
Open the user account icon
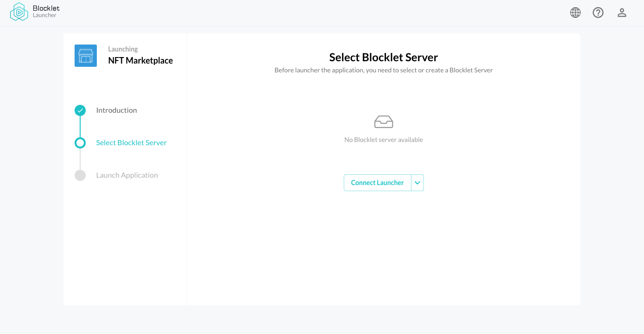click(622, 13)
